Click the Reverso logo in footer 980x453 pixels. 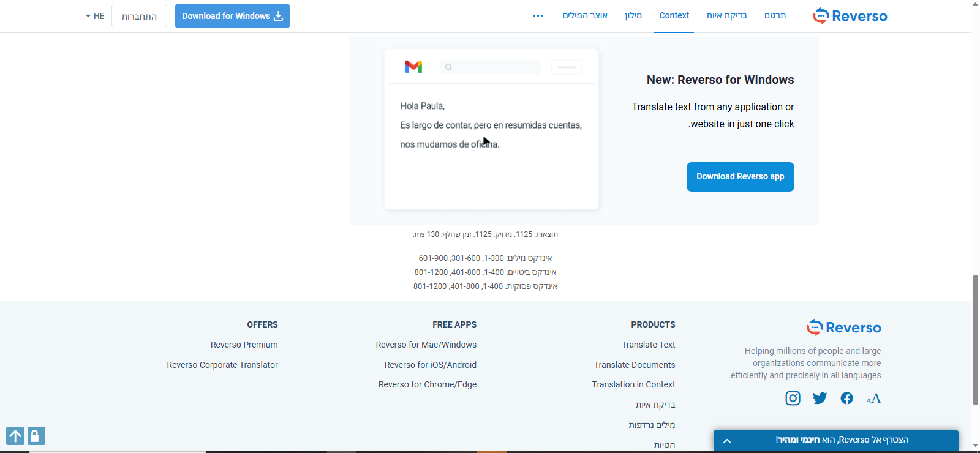[x=844, y=328]
